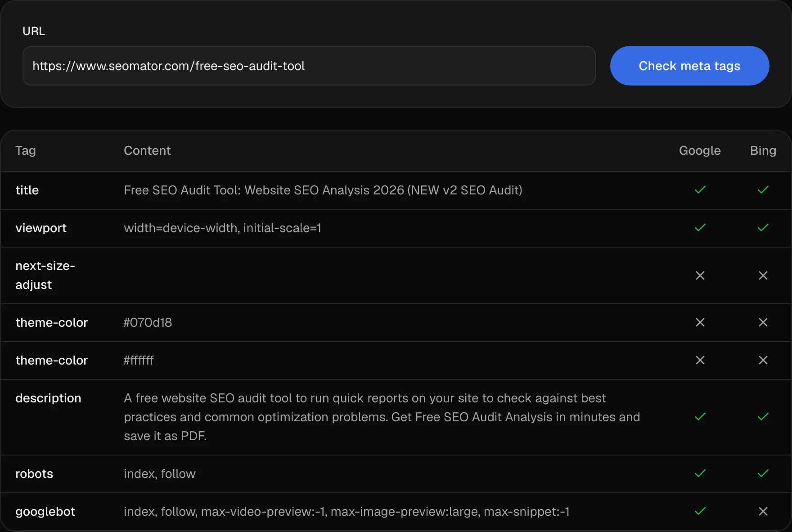792x532 pixels.
Task: Click the content value '#ffffff'
Action: pos(139,361)
